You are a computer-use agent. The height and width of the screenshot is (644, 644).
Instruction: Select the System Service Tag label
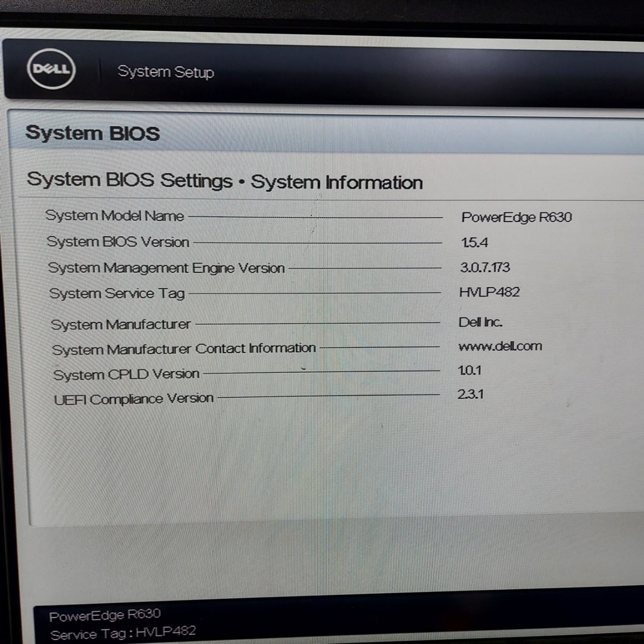(x=117, y=293)
